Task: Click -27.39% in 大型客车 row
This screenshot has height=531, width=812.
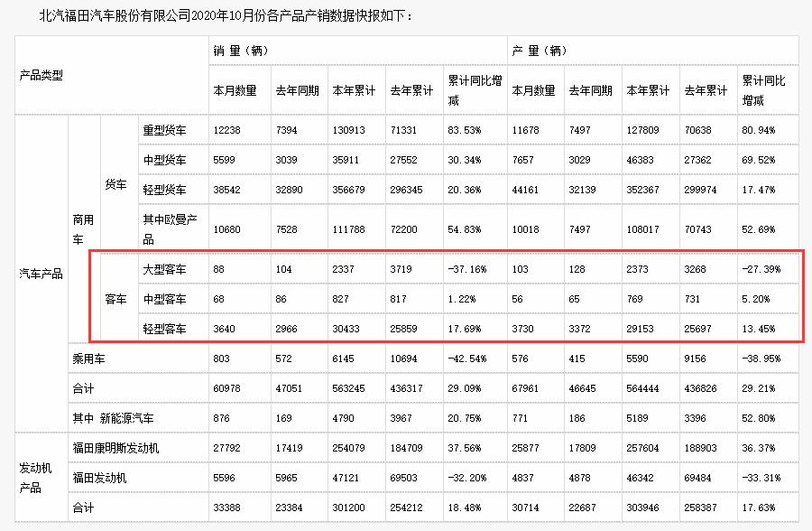Action: click(761, 269)
